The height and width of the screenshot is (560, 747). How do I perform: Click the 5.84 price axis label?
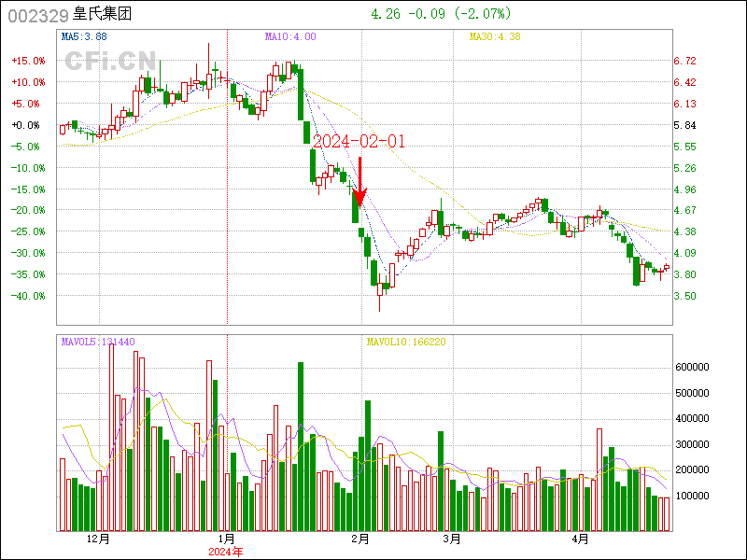(x=684, y=125)
